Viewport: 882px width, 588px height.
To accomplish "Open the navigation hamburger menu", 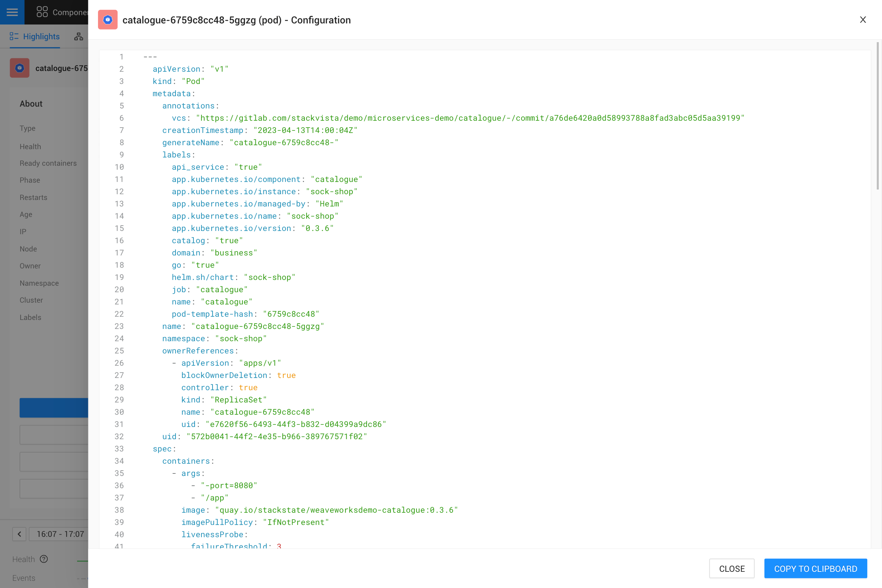I will [x=12, y=12].
